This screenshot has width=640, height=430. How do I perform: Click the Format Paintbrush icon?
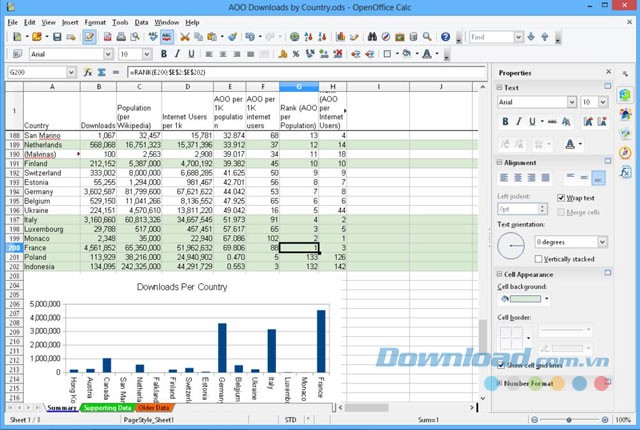pos(233,37)
